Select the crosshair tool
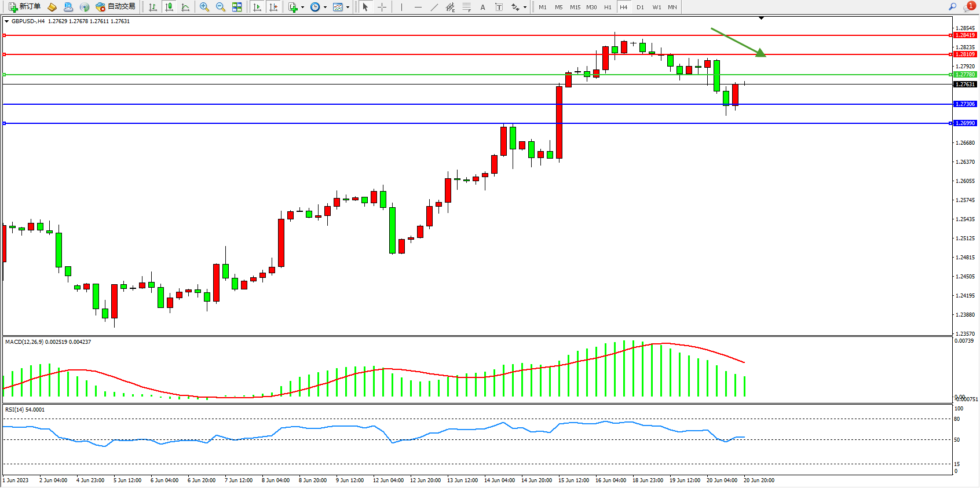Viewport: 980px width, 488px height. [x=382, y=7]
